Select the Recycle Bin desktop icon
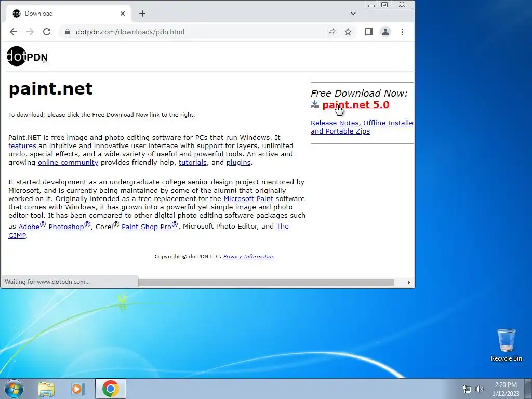The image size is (532, 399). tap(506, 345)
